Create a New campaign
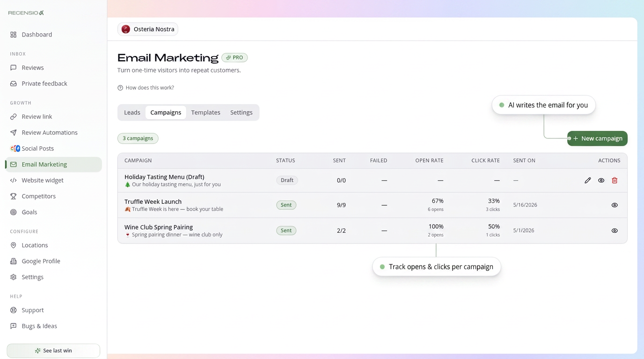644x359 pixels. coord(597,138)
